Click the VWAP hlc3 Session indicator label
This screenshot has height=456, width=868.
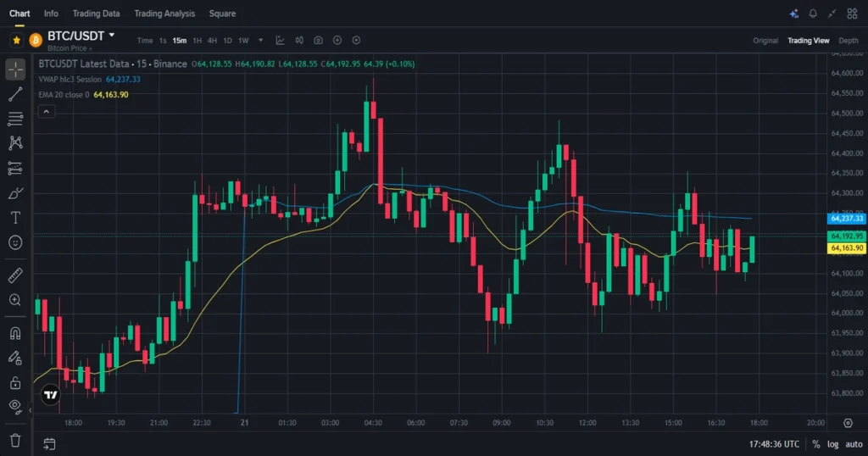pos(70,79)
